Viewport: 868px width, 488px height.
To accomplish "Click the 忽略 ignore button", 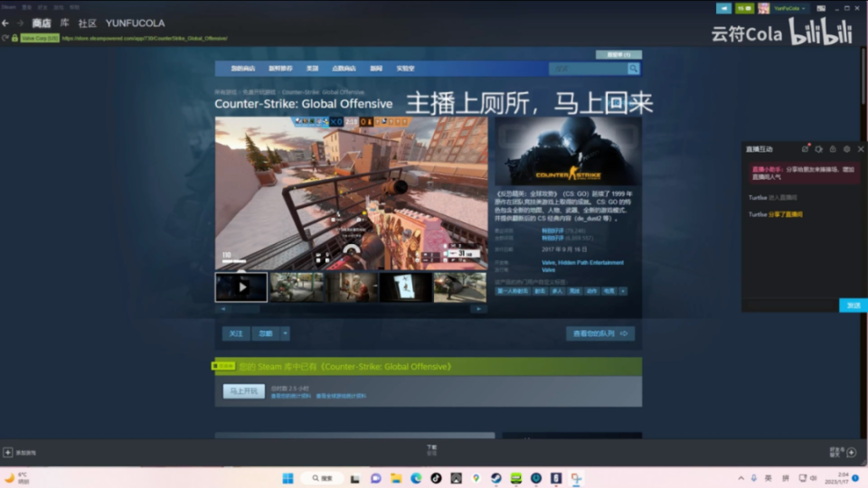I will (266, 333).
